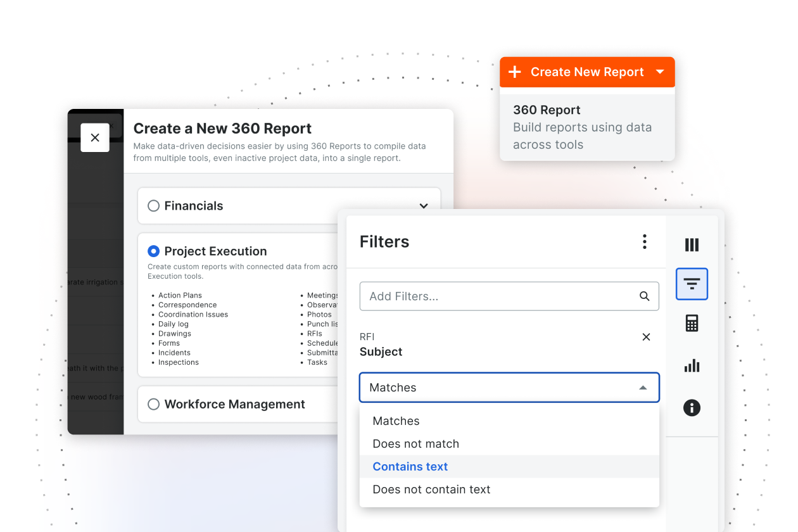Open the Calculations (calculator) panel icon

pyautogui.click(x=692, y=323)
